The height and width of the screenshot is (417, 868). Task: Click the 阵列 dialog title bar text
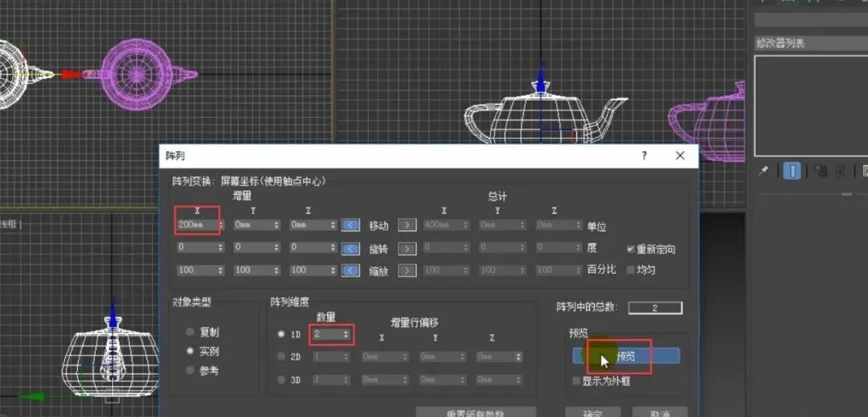174,156
